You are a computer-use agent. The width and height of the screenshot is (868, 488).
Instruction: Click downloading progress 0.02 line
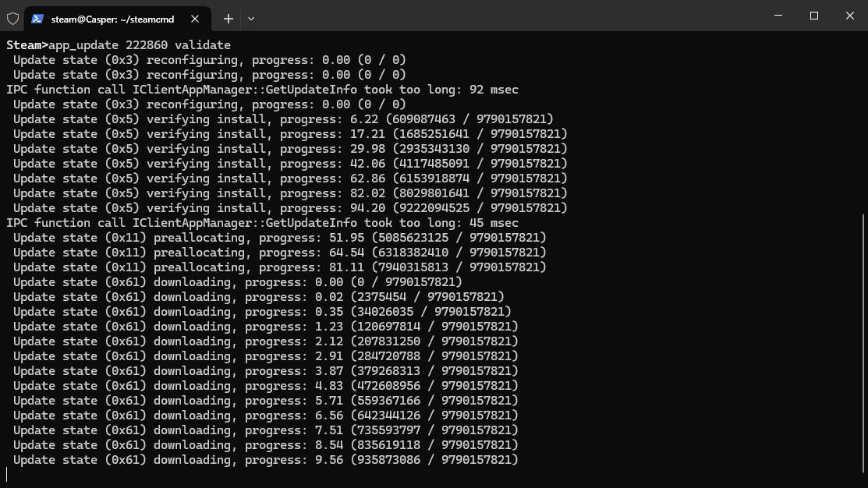coord(259,296)
